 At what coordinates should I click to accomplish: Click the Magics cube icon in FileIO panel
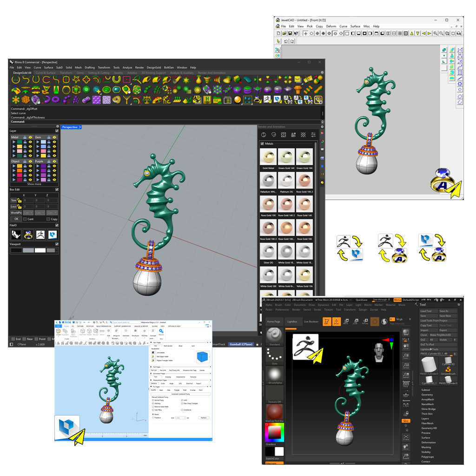pos(52,235)
